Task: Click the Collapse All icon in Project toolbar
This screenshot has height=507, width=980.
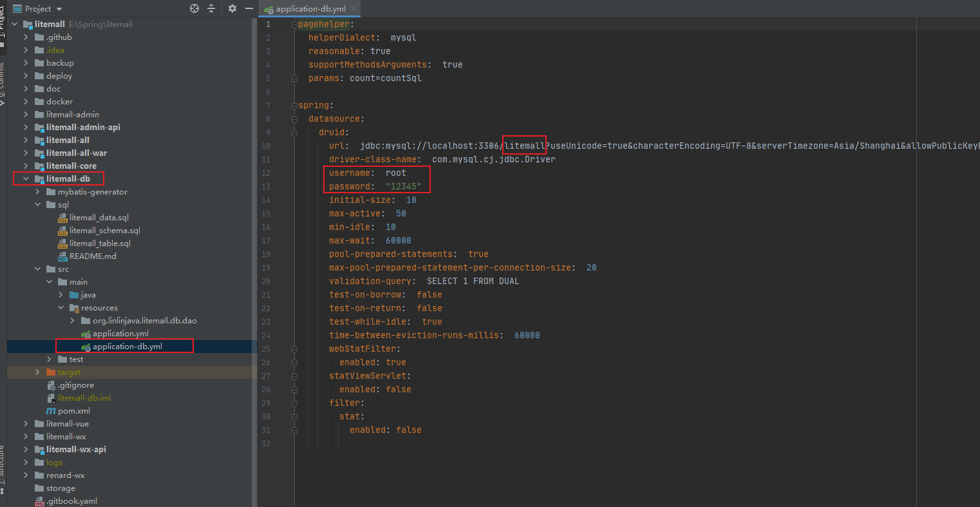Action: pyautogui.click(x=211, y=8)
